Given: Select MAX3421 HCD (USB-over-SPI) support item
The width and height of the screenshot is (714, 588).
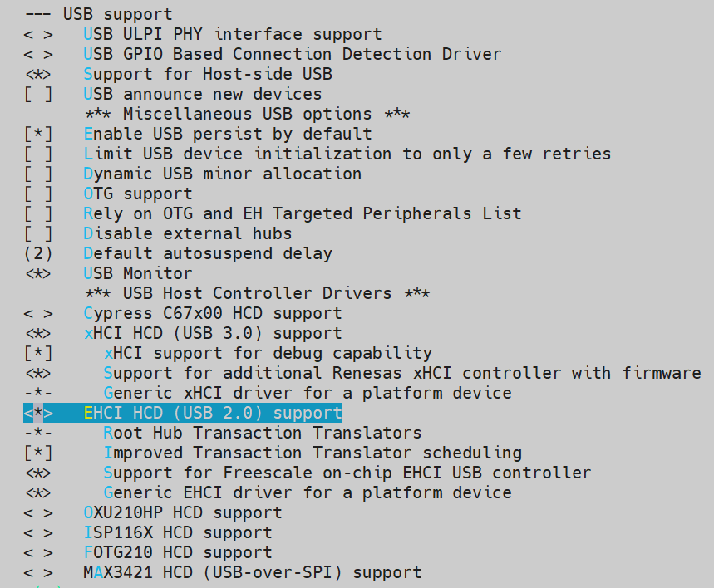Looking at the screenshot, I should pos(223,572).
